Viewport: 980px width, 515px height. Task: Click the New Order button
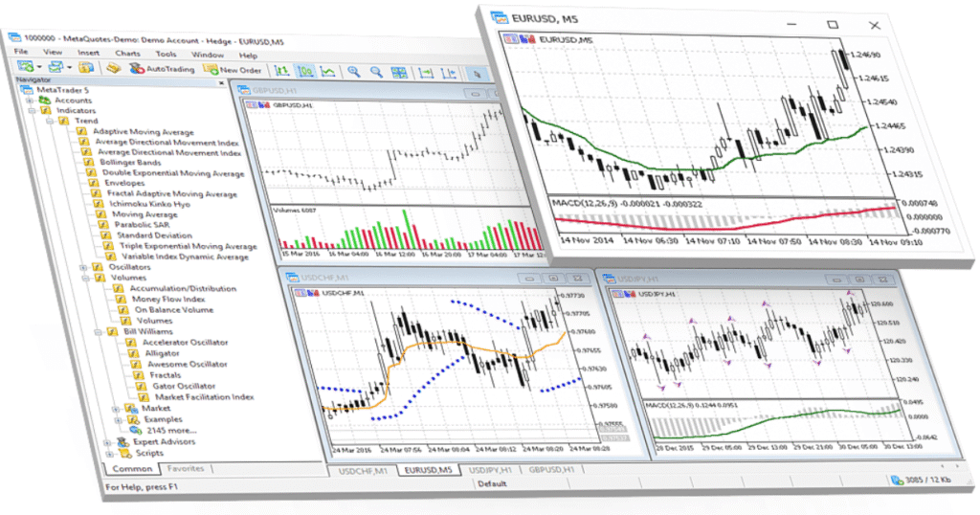click(x=233, y=70)
